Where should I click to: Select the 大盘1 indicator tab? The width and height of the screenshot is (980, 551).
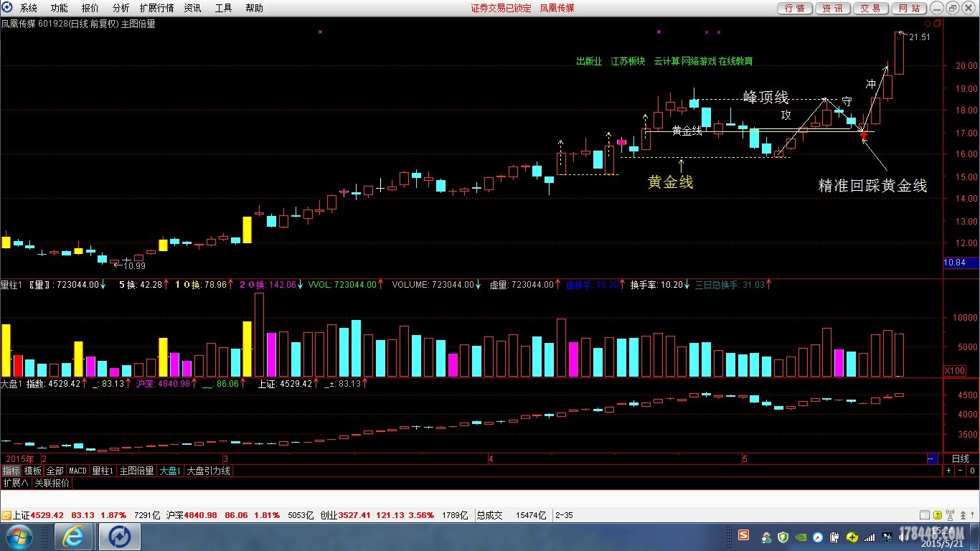(171, 471)
